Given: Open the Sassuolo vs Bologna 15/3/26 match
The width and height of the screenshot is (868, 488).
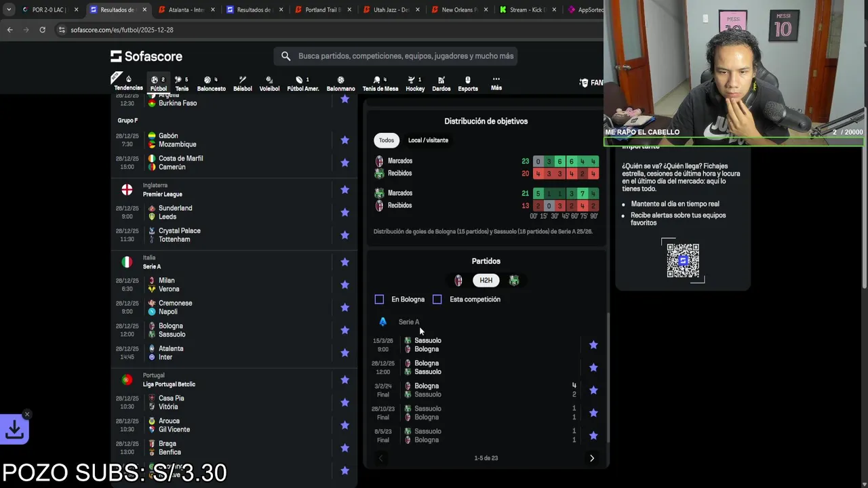Looking at the screenshot, I should [x=475, y=345].
